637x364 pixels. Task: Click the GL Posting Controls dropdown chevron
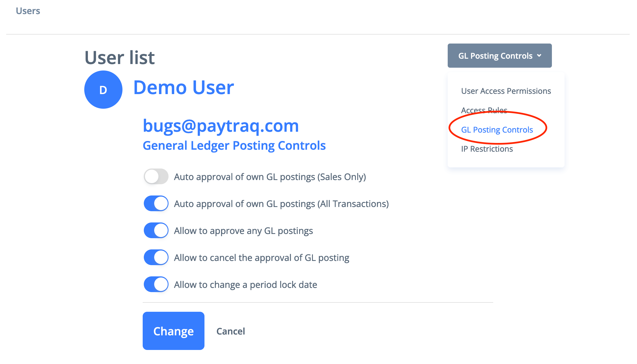[539, 56]
